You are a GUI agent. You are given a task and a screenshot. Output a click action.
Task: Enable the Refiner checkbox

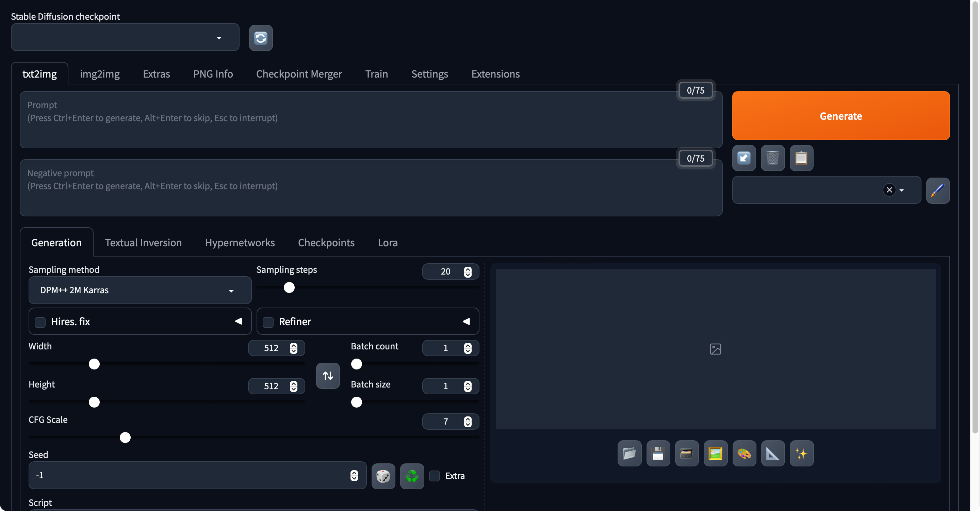pos(268,322)
